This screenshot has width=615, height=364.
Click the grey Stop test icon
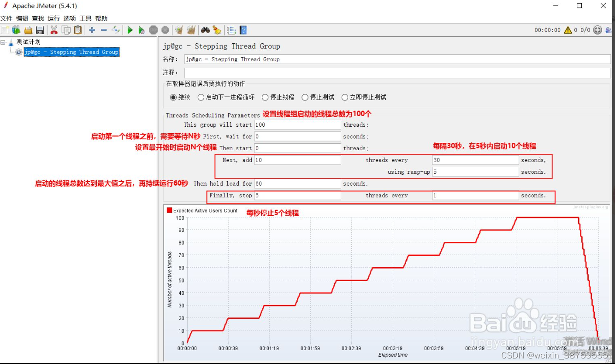pos(154,30)
